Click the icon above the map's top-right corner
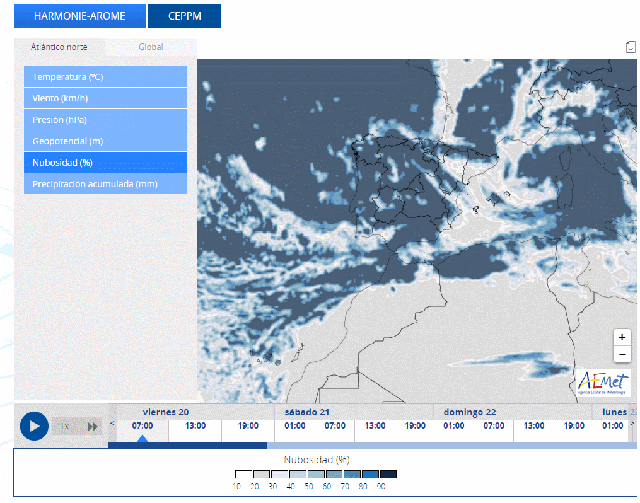The height and width of the screenshot is (503, 640). click(630, 47)
